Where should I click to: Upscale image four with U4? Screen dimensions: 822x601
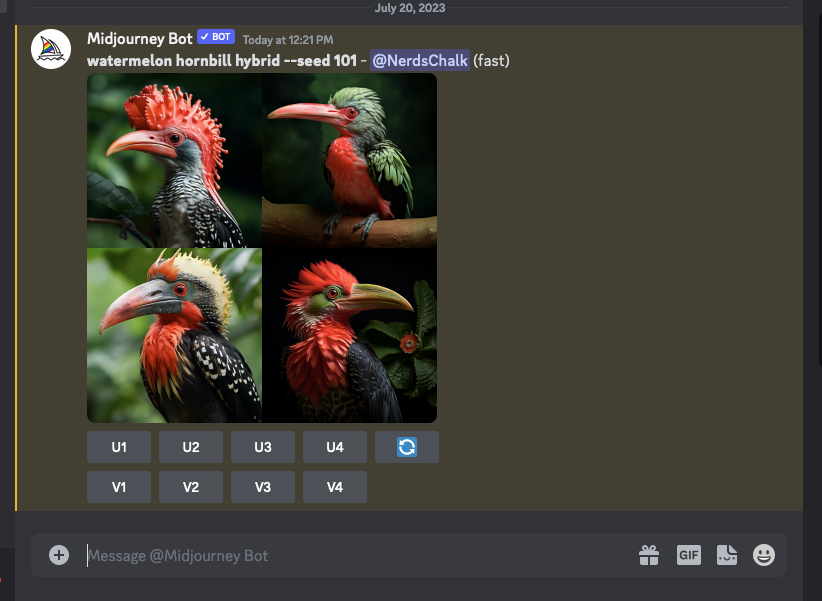(x=335, y=447)
